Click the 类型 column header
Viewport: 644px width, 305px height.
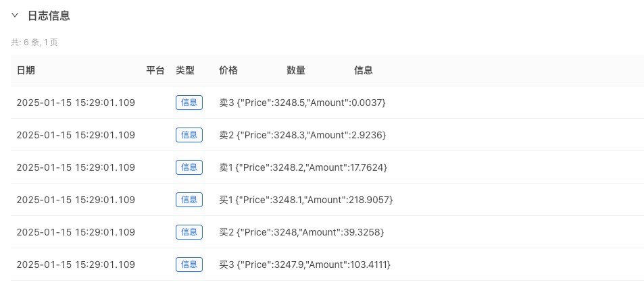(x=185, y=70)
